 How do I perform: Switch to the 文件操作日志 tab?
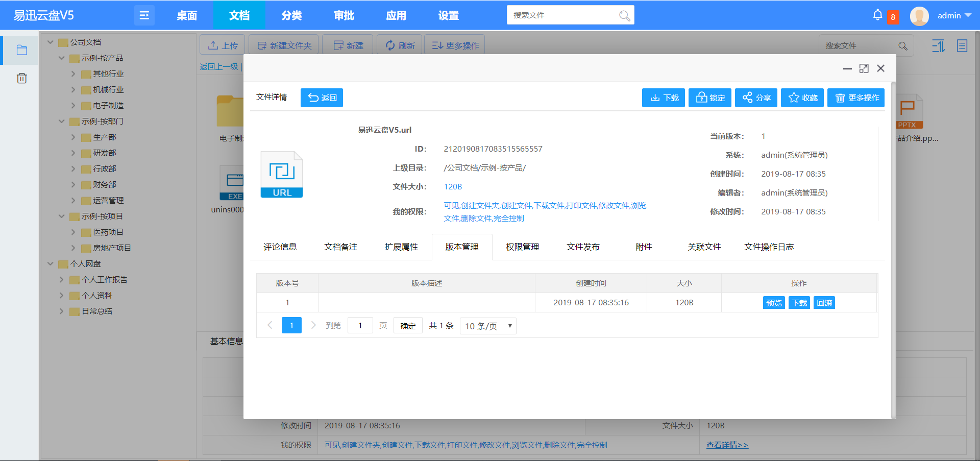coord(769,247)
